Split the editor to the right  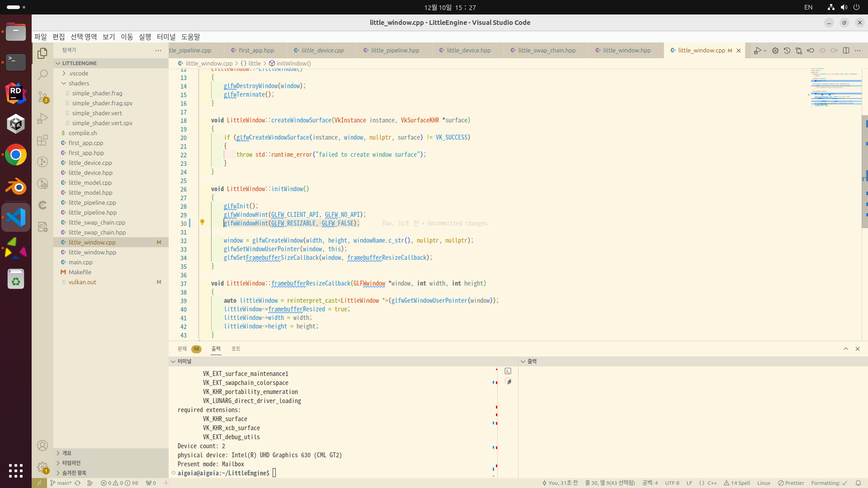pos(846,51)
